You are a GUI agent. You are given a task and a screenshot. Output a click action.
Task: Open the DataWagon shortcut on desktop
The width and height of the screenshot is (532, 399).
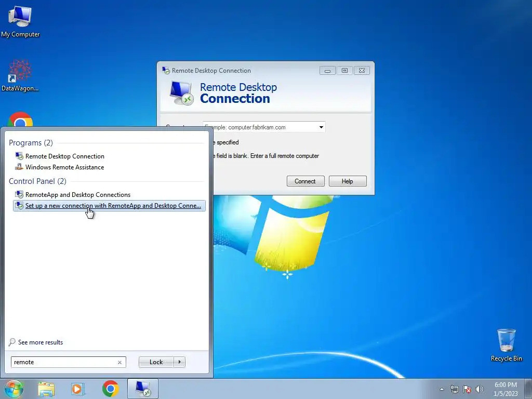(x=20, y=75)
